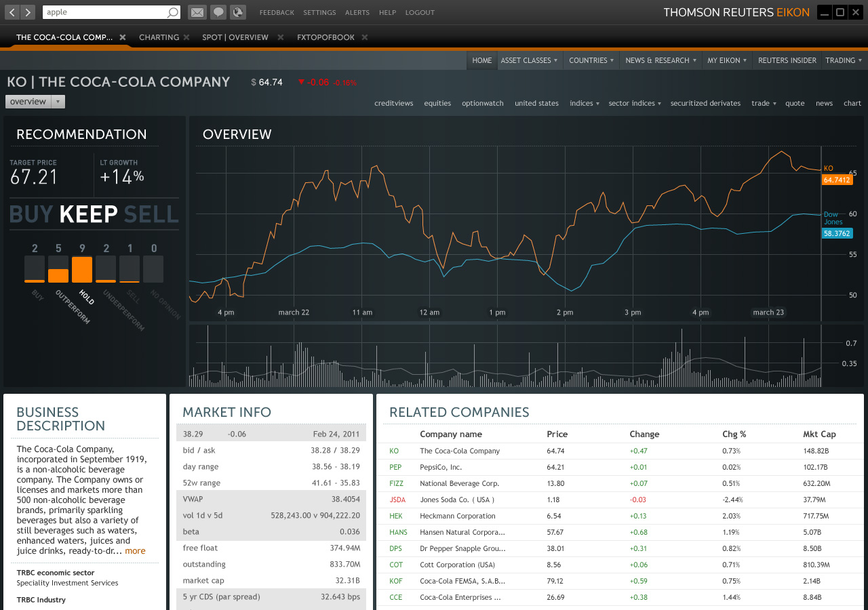Click the Chg % column header

click(734, 434)
